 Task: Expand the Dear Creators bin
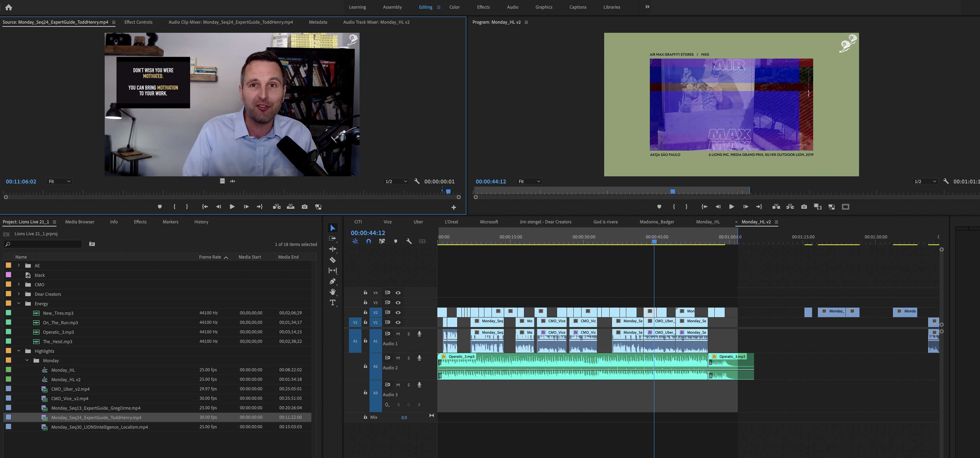(19, 294)
